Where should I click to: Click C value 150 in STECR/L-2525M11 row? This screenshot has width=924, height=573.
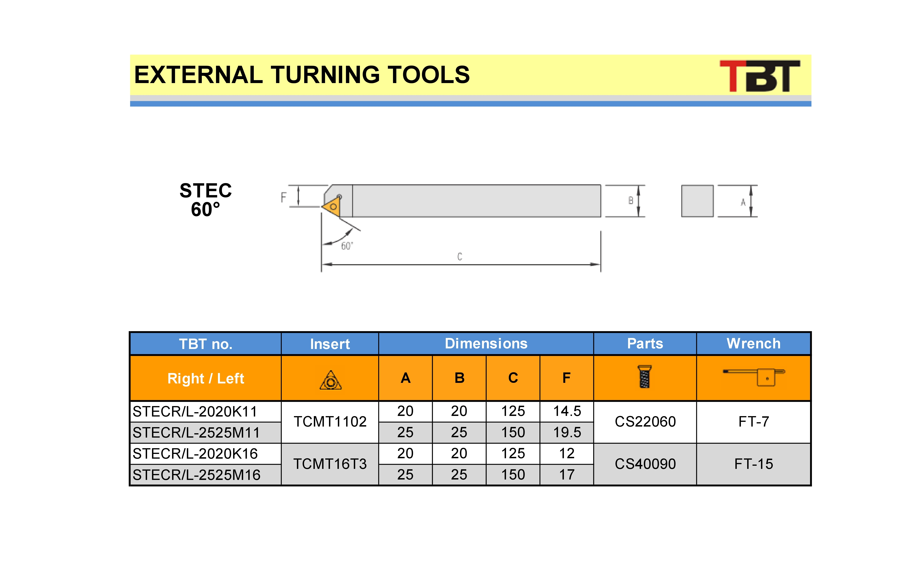(513, 433)
